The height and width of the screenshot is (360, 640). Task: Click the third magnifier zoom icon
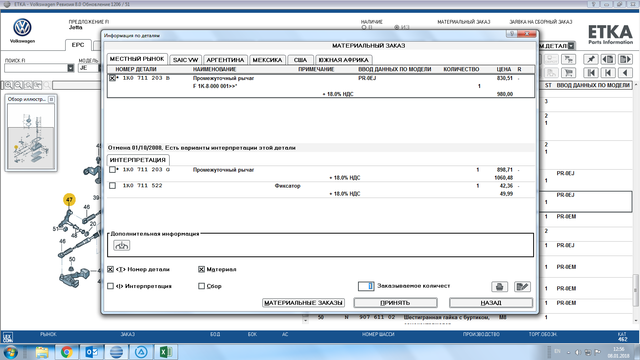click(x=28, y=85)
